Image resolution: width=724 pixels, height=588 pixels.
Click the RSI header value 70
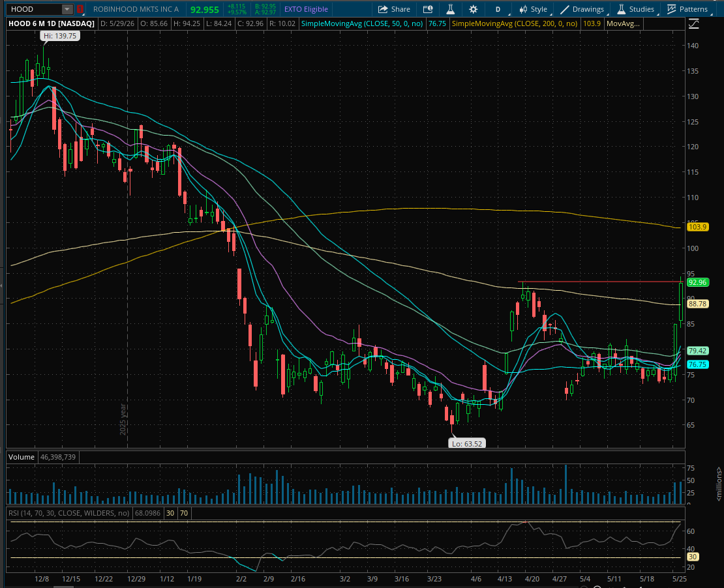point(184,513)
